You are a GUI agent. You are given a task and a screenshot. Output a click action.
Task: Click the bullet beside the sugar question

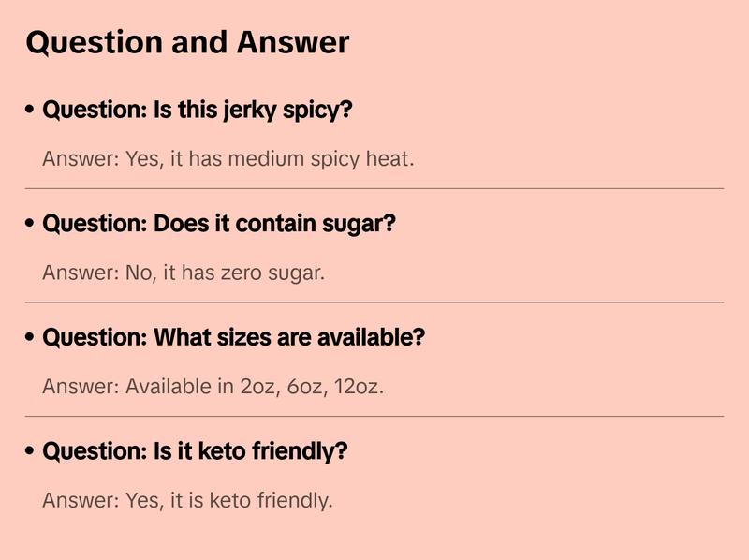pyautogui.click(x=31, y=225)
